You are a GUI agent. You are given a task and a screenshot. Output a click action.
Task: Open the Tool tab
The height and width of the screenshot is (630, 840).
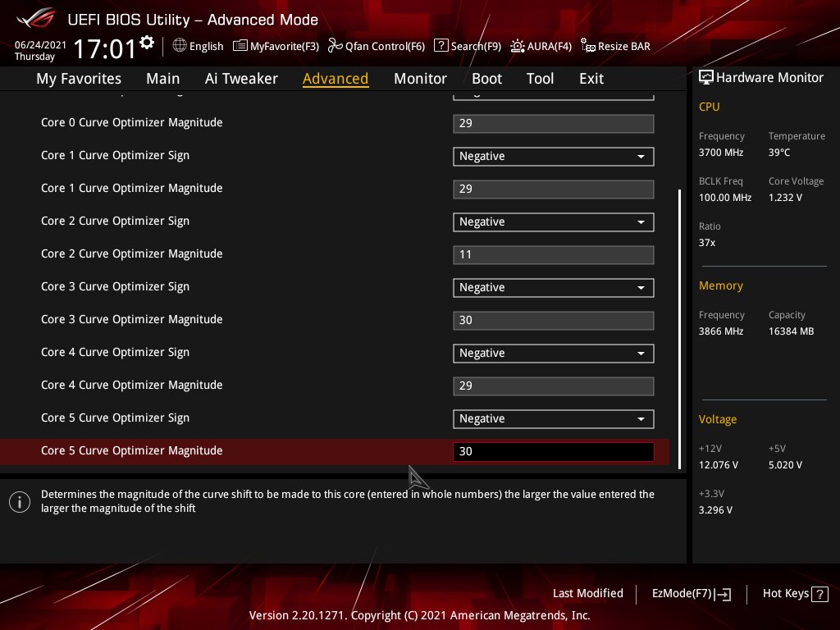point(540,79)
